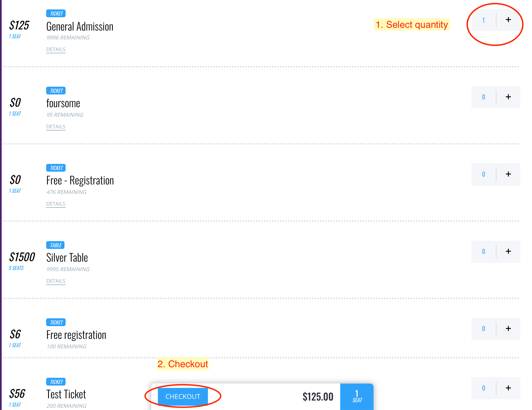
Task: Show DETAILS for Silver Table
Action: tap(56, 281)
